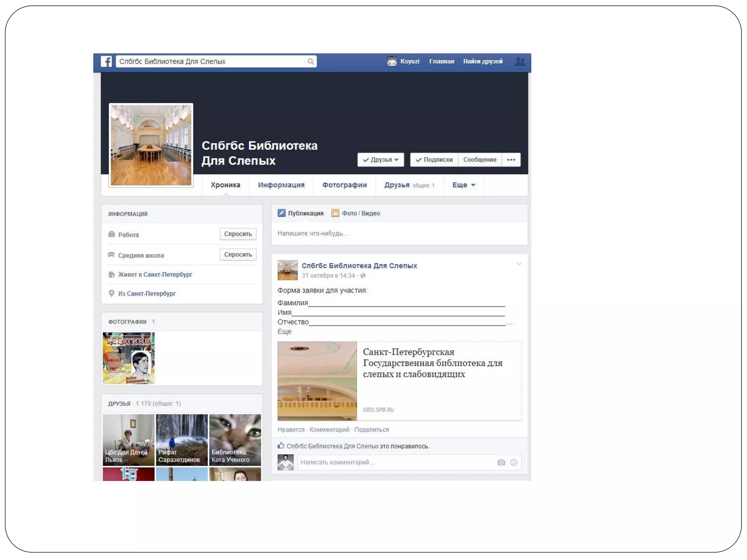Click the Сообщение message button
The image size is (747, 560).
pyautogui.click(x=480, y=160)
